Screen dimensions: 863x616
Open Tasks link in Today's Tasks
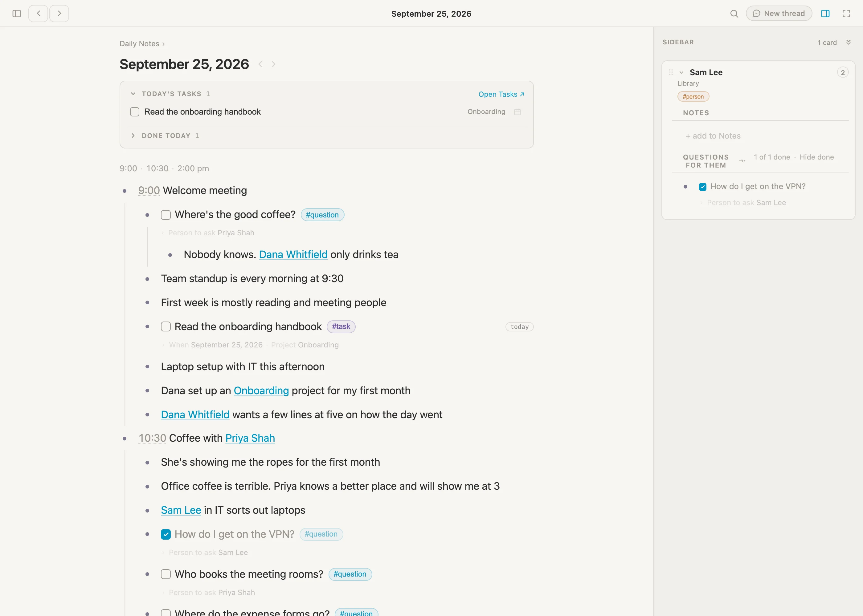[x=501, y=94]
